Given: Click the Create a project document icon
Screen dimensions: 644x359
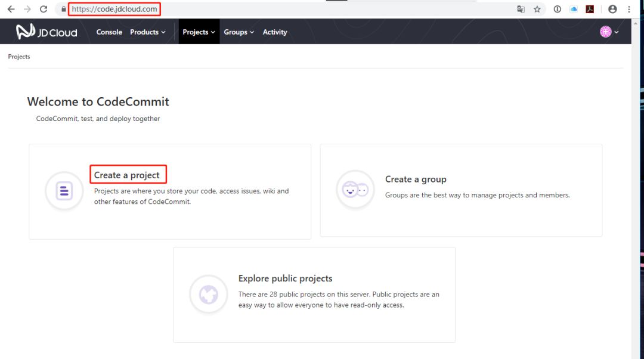Looking at the screenshot, I should point(64,191).
